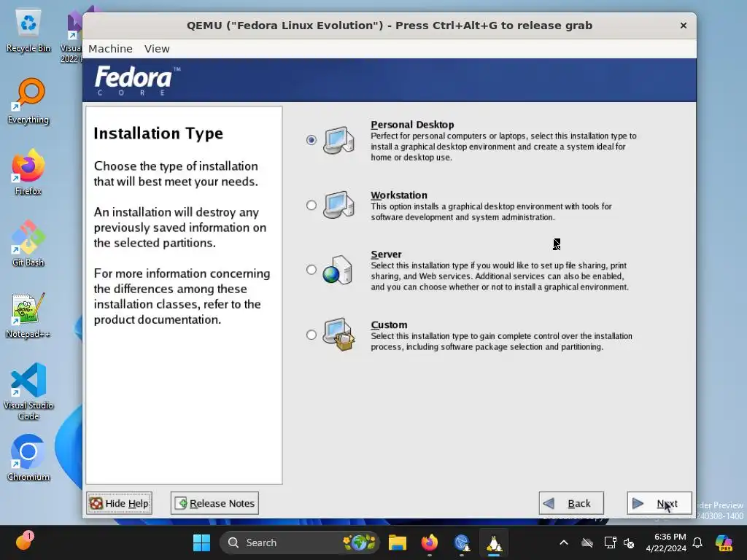
Task: Click the Personal Desktop heading text
Action: [x=412, y=125]
